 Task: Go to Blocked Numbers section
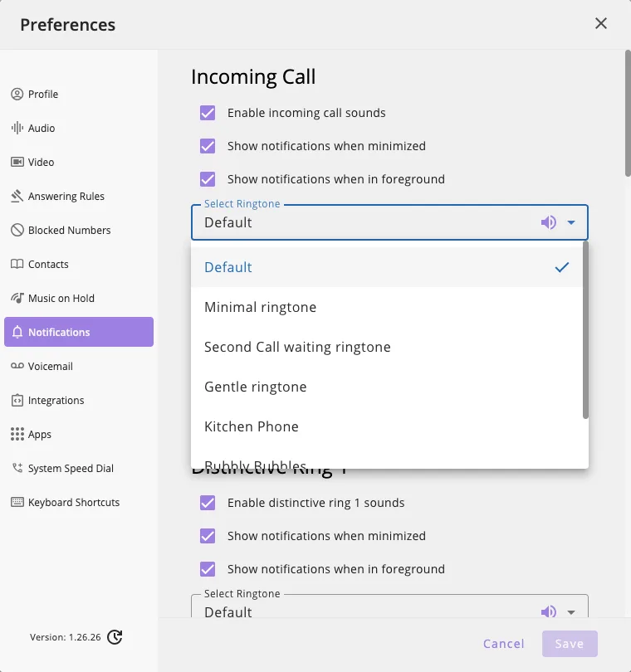click(x=79, y=230)
